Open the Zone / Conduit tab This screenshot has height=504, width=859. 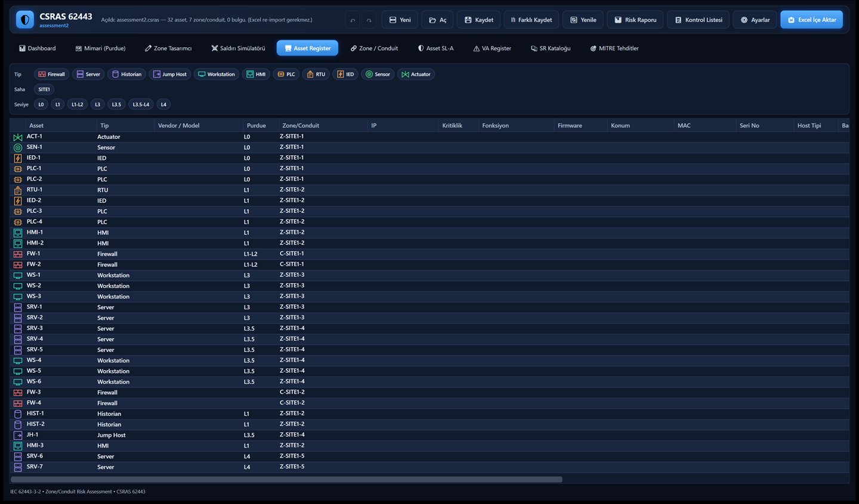374,48
